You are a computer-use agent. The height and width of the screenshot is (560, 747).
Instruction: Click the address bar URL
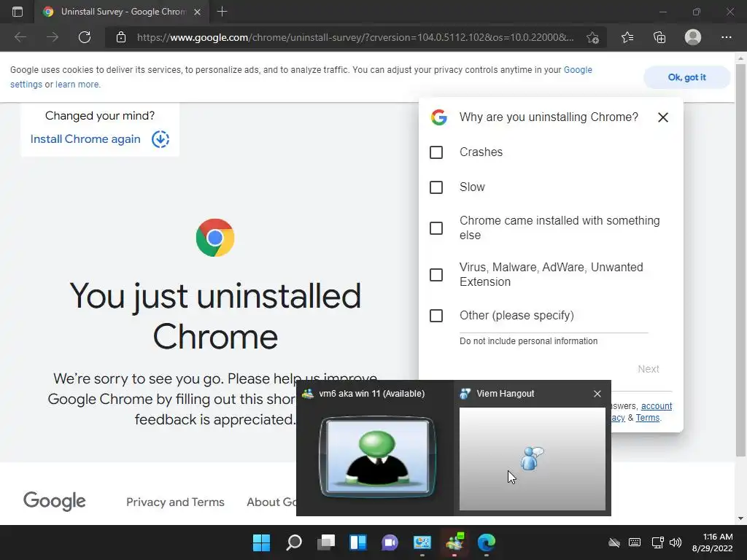tap(355, 37)
